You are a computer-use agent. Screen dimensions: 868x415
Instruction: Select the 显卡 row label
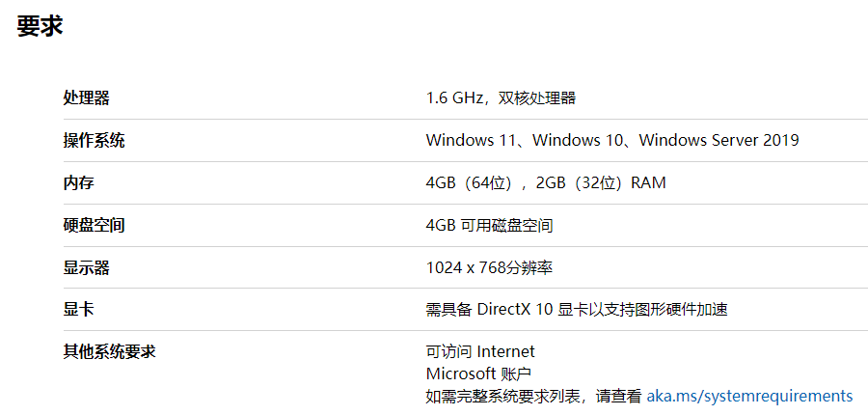coord(79,310)
